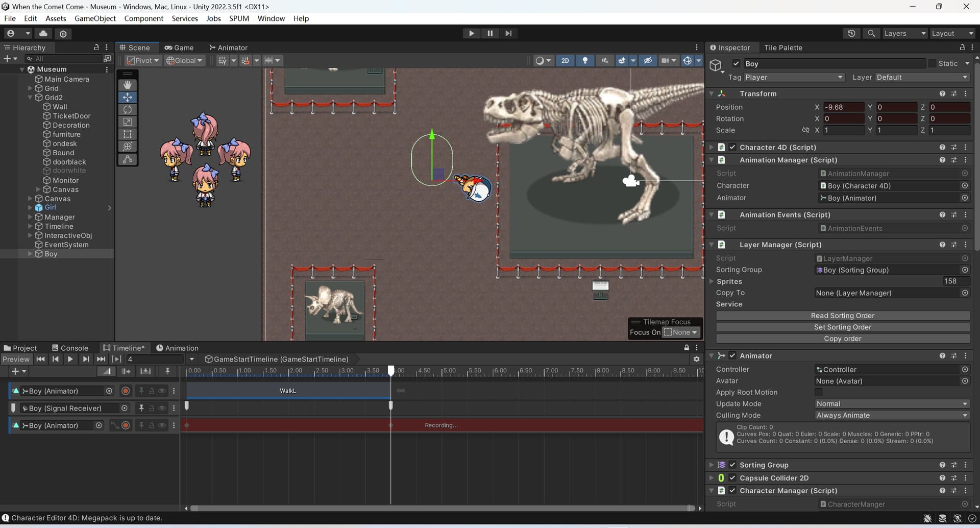This screenshot has height=528, width=980.
Task: Open the GameObject menu
Action: [x=95, y=18]
